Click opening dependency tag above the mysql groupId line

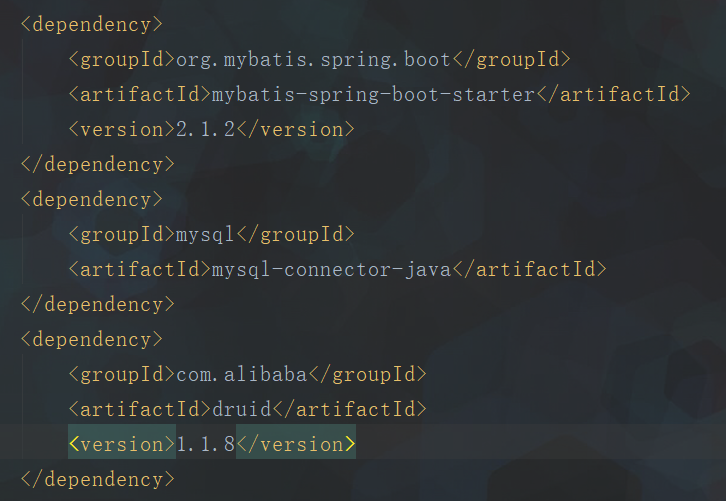coord(92,200)
